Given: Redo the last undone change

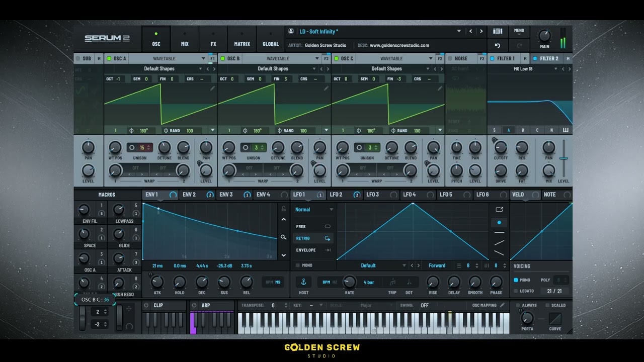Looking at the screenshot, I should 519,45.
